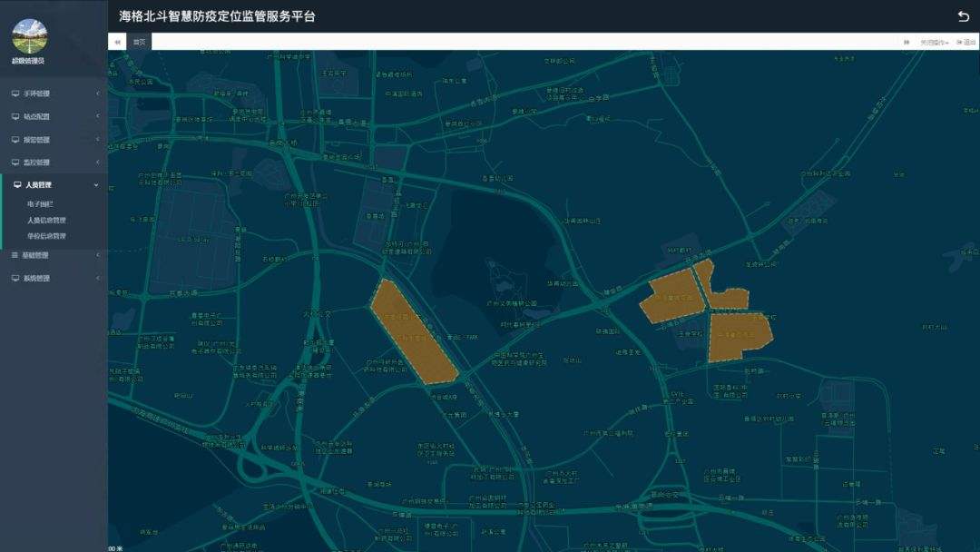Viewport: 980px width, 552px height.
Task: Click the return arrow icon top right
Action: [965, 14]
